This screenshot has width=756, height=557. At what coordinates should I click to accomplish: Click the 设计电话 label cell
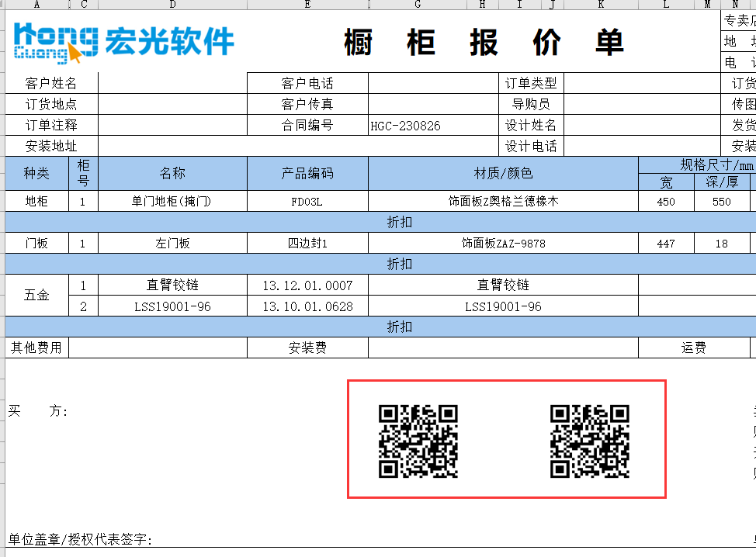coord(532,146)
